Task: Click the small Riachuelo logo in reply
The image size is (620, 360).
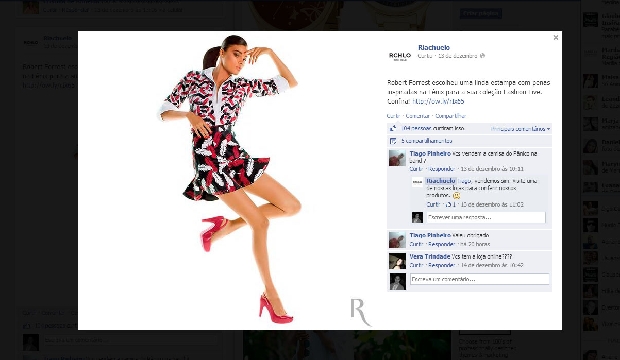Action: click(x=417, y=182)
